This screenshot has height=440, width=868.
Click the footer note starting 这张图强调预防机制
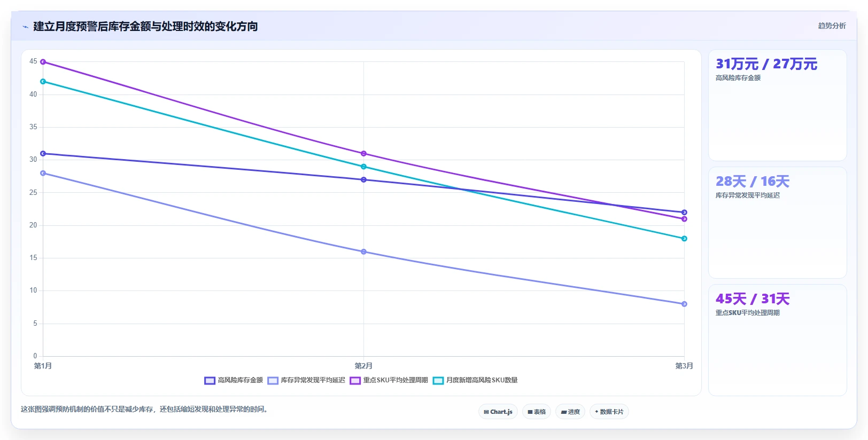144,410
